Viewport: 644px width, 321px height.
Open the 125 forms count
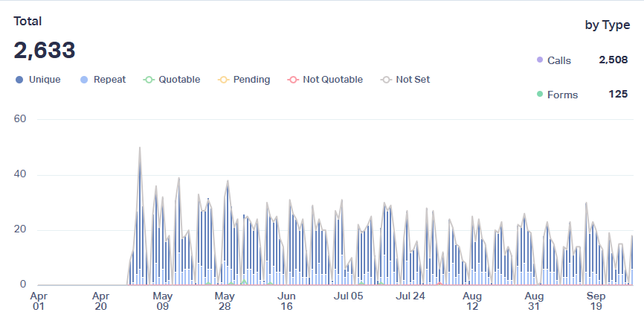click(618, 95)
